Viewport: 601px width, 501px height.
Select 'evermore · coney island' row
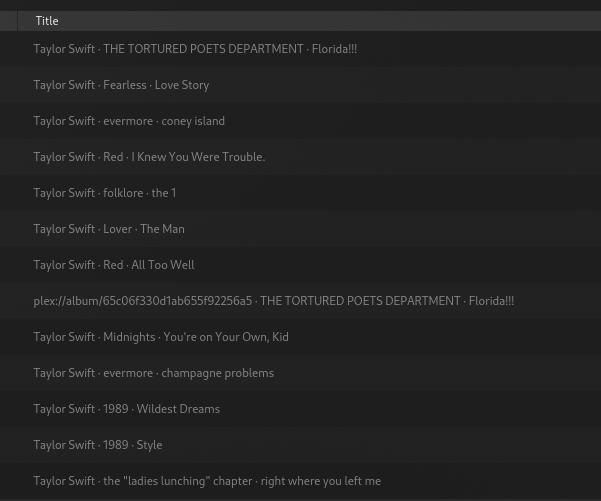tap(300, 121)
